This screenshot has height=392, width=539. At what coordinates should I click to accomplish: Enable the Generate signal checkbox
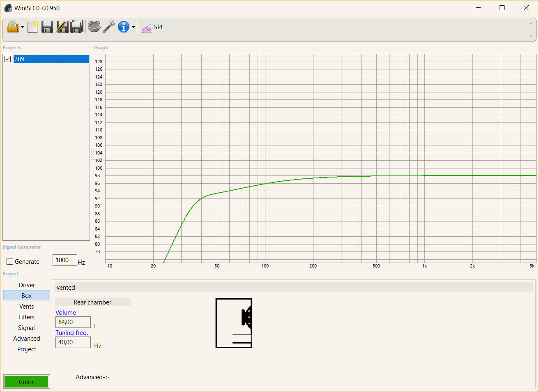point(10,262)
